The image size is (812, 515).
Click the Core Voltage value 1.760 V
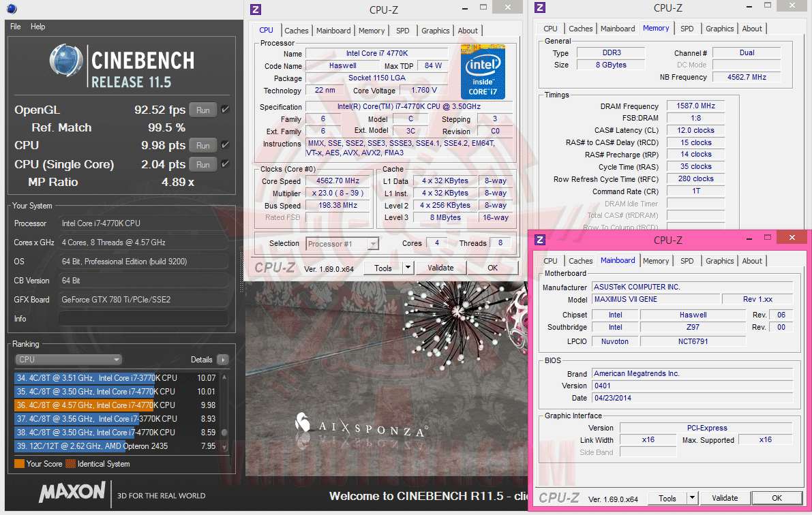(424, 90)
